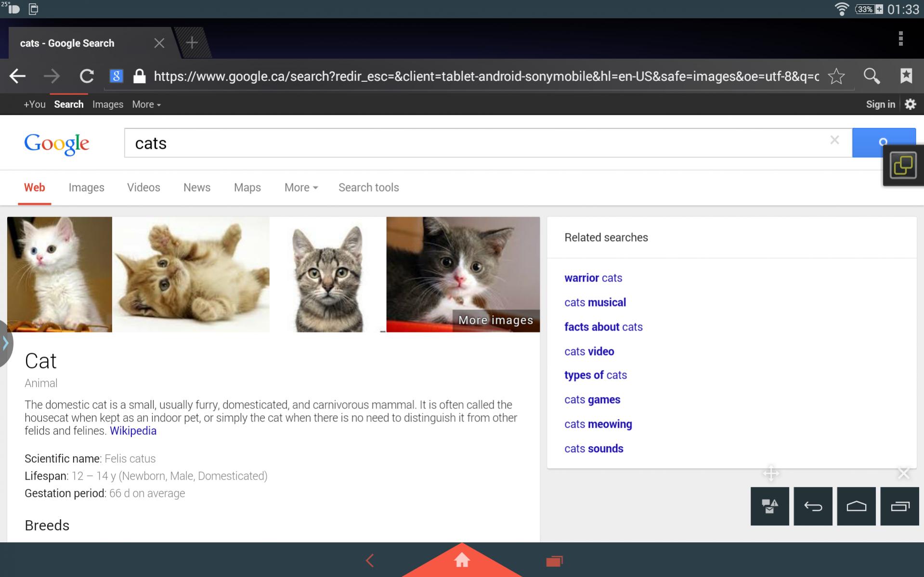This screenshot has width=924, height=577.
Task: Open related search types of cats
Action: coord(596,375)
